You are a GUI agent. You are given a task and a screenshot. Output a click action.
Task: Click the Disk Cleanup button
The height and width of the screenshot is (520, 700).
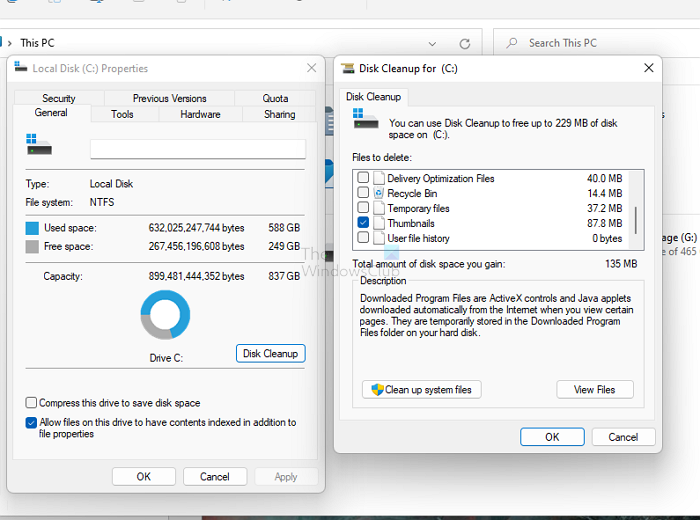271,354
